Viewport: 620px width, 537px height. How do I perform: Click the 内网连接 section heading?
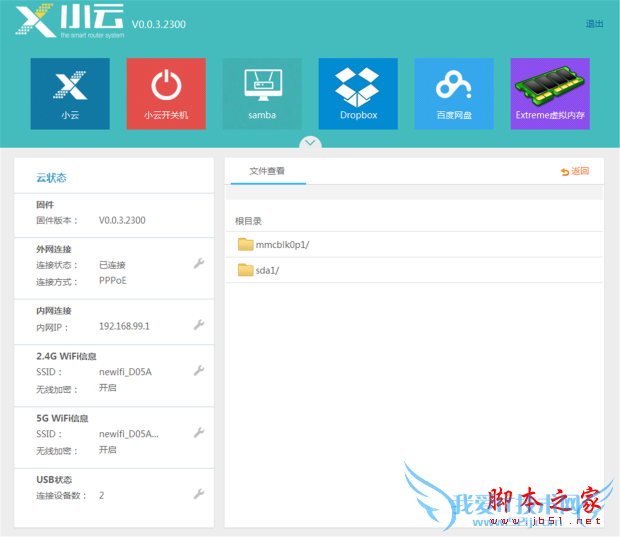coord(54,311)
